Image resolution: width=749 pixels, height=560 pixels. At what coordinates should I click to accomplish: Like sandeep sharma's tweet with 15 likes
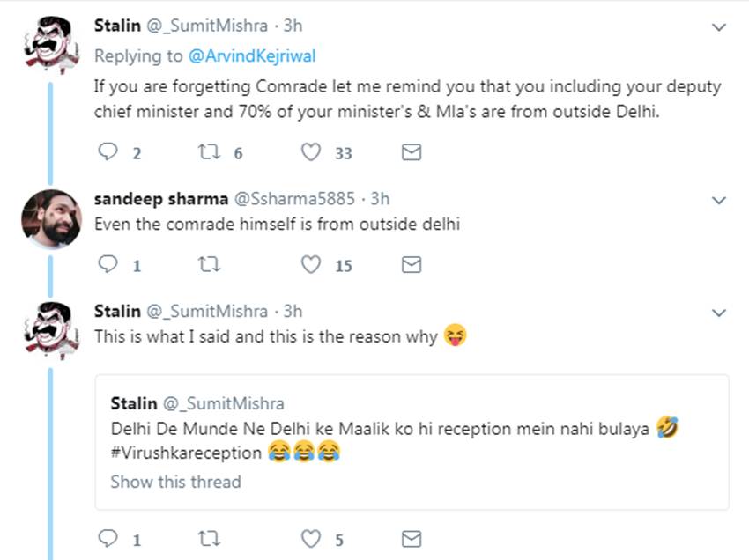pyautogui.click(x=311, y=264)
